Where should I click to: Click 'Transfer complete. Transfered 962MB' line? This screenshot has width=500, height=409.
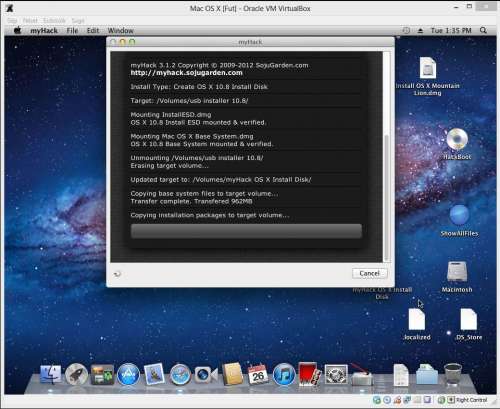point(191,201)
